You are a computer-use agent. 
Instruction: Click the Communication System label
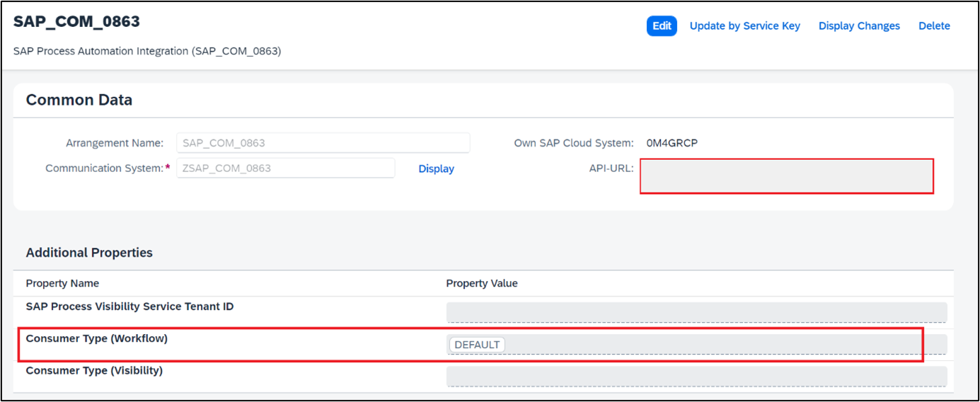(x=105, y=168)
